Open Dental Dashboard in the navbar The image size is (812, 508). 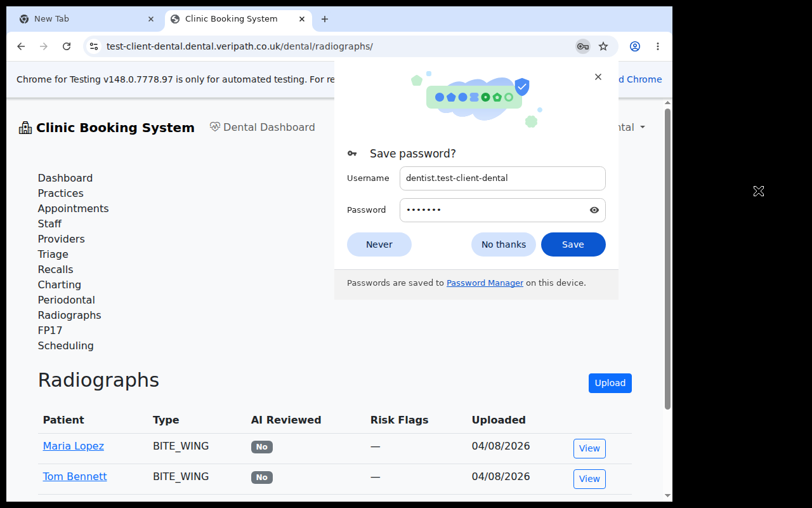pos(263,127)
